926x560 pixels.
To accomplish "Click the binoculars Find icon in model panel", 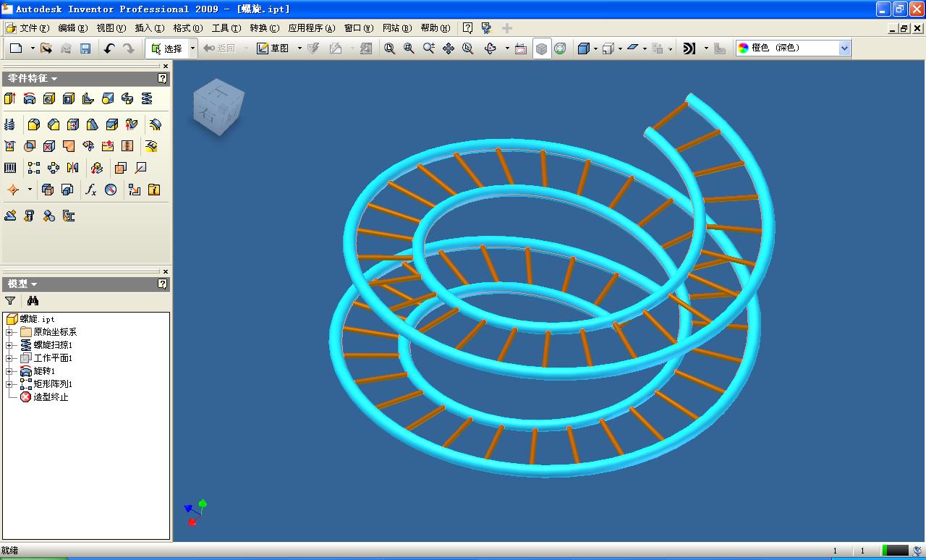I will [x=33, y=300].
